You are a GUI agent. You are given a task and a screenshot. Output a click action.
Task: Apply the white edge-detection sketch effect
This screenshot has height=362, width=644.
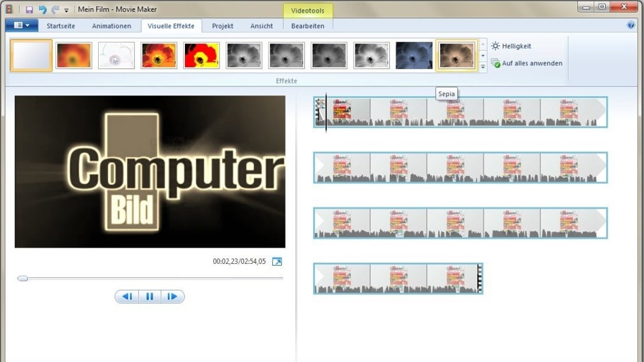(116, 55)
